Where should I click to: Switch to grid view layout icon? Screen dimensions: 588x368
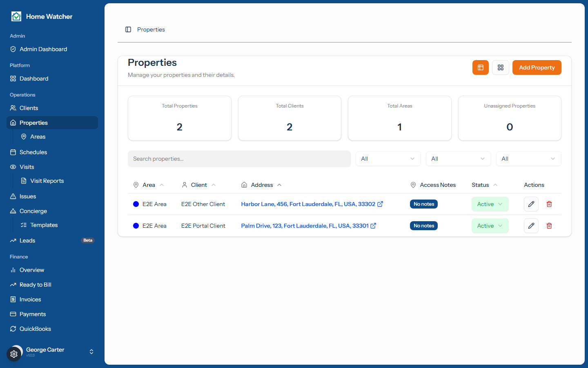(501, 67)
